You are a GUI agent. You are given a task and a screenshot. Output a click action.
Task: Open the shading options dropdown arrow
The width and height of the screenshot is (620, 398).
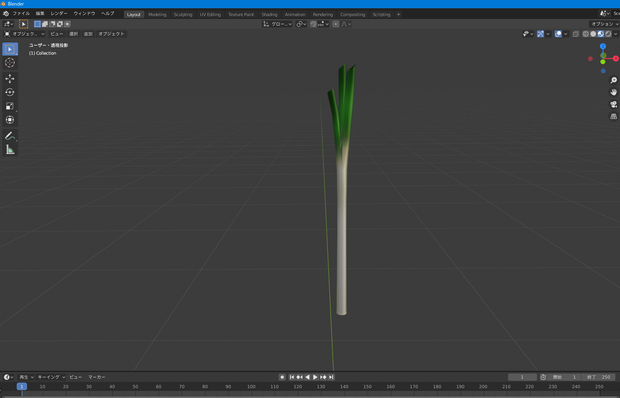tap(615, 34)
